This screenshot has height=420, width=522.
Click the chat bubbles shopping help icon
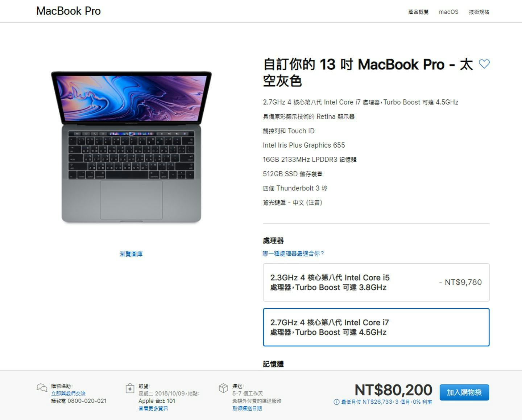42,388
